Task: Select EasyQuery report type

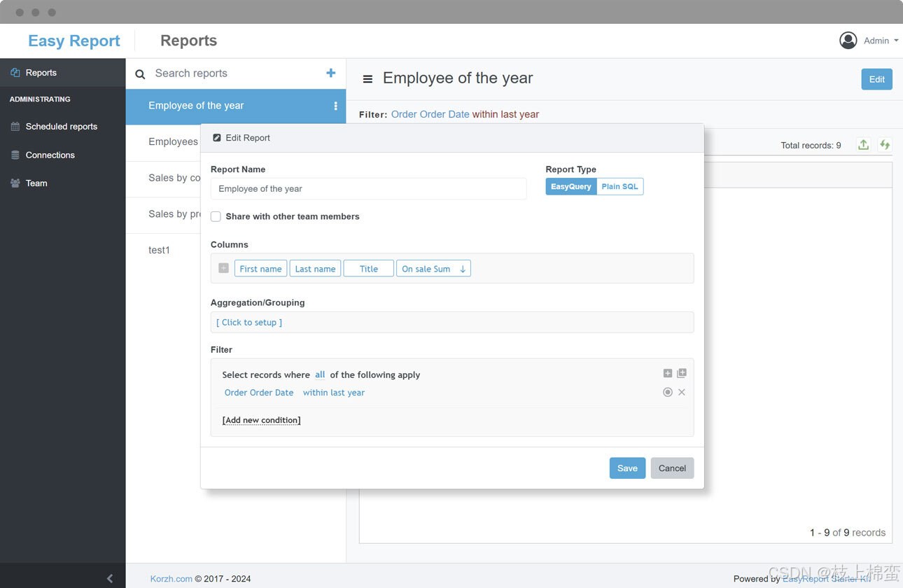Action: (571, 187)
